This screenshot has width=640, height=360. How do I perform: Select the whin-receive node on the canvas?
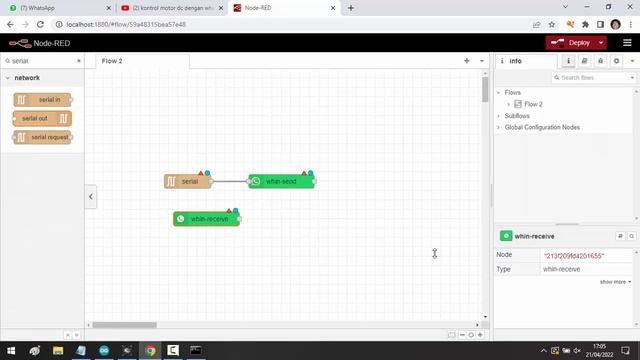click(207, 219)
